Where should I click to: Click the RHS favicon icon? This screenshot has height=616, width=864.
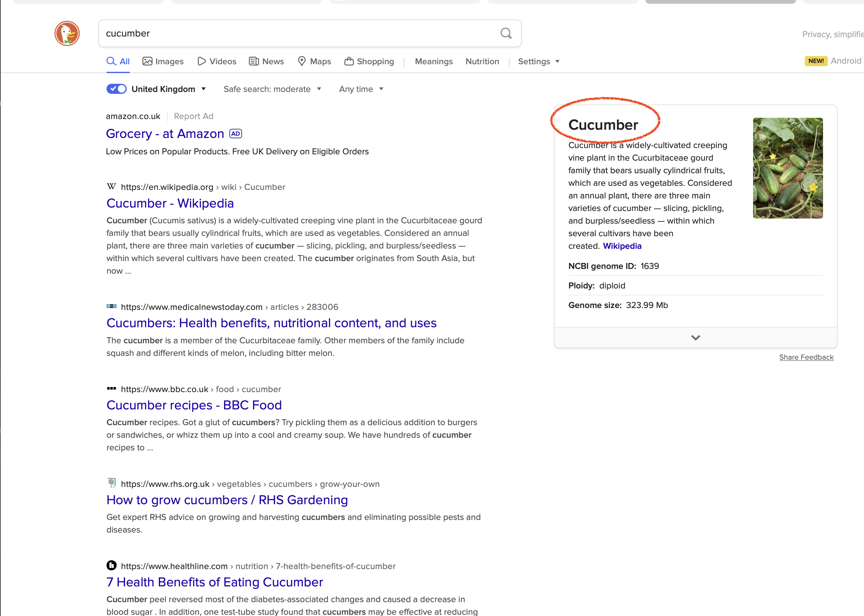tap(111, 483)
